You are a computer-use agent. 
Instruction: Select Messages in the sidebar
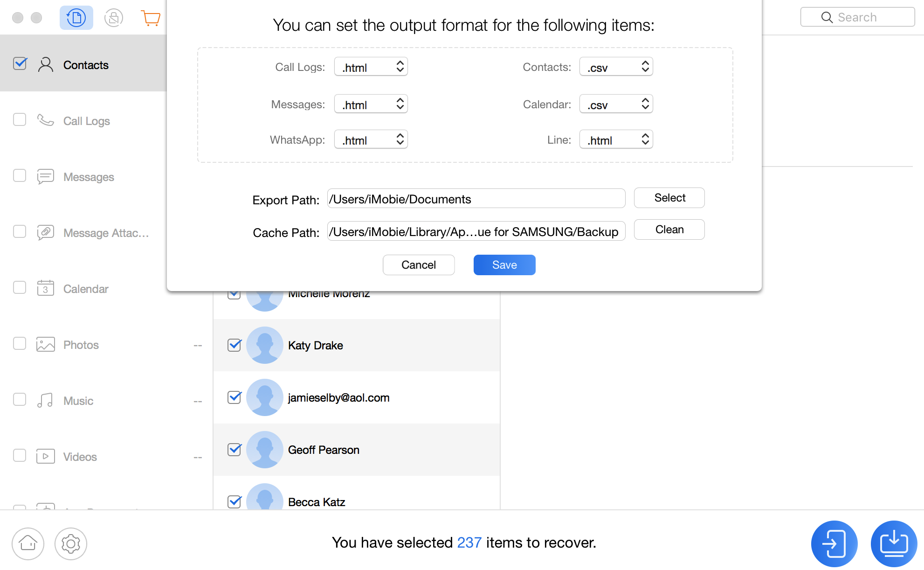tap(89, 177)
